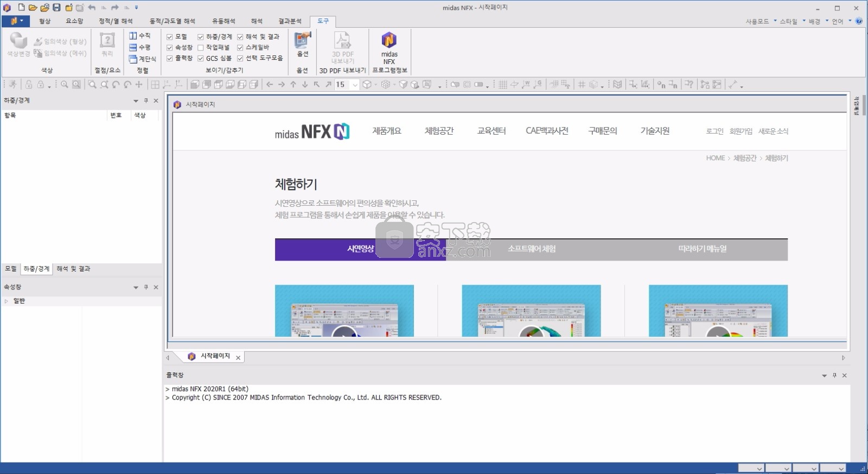Toggle the 해석 및 결과 checkbox
Screen dimensions: 868x474
click(x=240, y=37)
